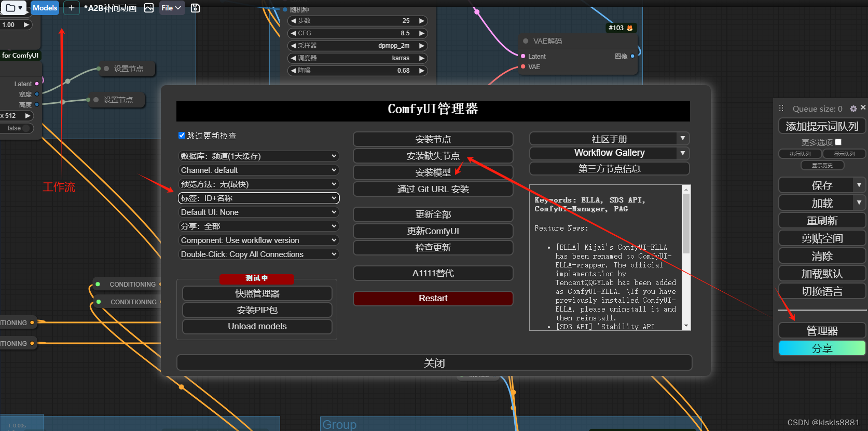
Task: Expand the Workflow Gallery dropdown
Action: click(x=683, y=153)
